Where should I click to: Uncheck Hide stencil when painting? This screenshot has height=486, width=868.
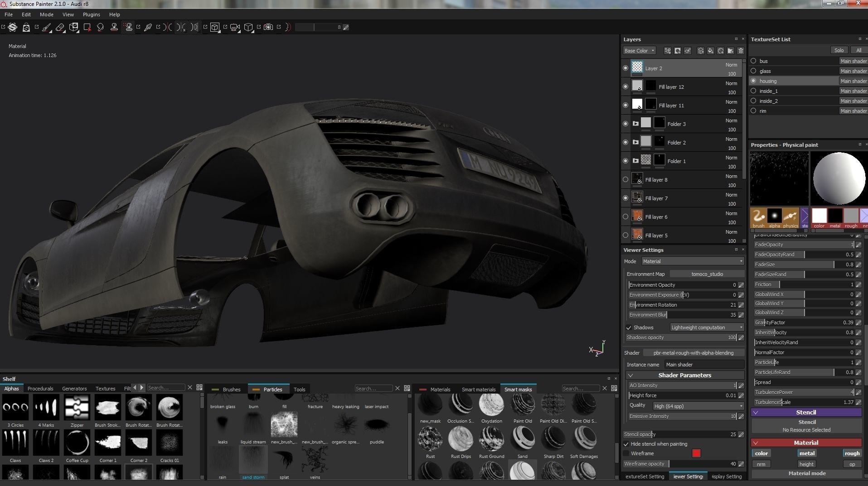click(626, 444)
